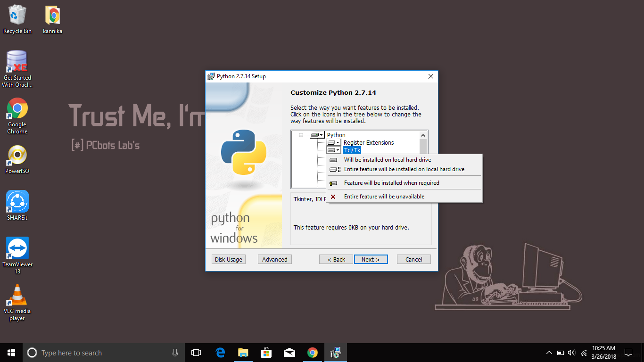Open the Mail app on taskbar
Screen dimensions: 644x362
click(x=289, y=353)
